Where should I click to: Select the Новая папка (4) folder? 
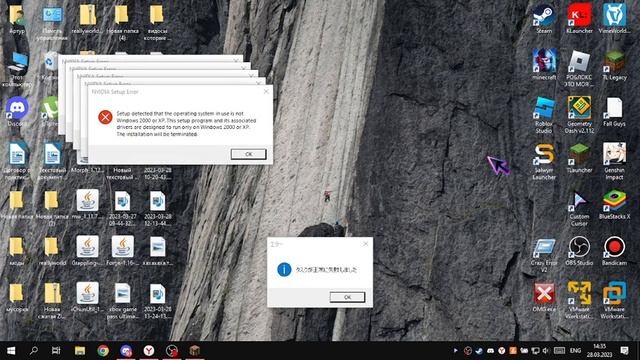click(122, 22)
